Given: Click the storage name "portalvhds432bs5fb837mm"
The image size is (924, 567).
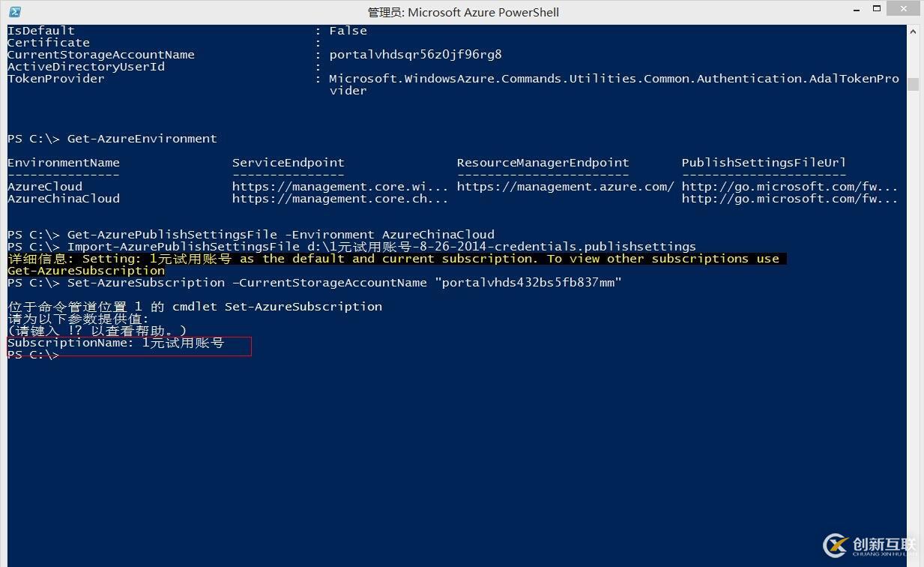Looking at the screenshot, I should 528,283.
